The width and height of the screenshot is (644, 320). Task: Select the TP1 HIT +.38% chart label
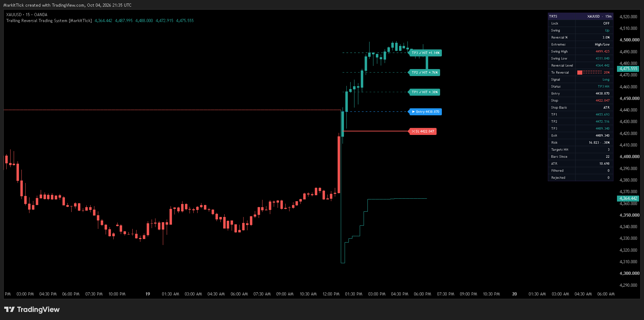click(425, 92)
